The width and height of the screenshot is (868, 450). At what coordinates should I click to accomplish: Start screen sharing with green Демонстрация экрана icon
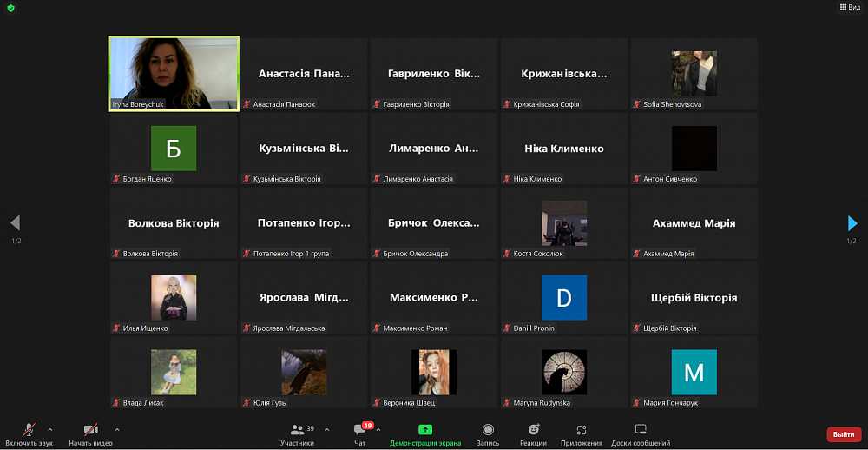pos(425,429)
